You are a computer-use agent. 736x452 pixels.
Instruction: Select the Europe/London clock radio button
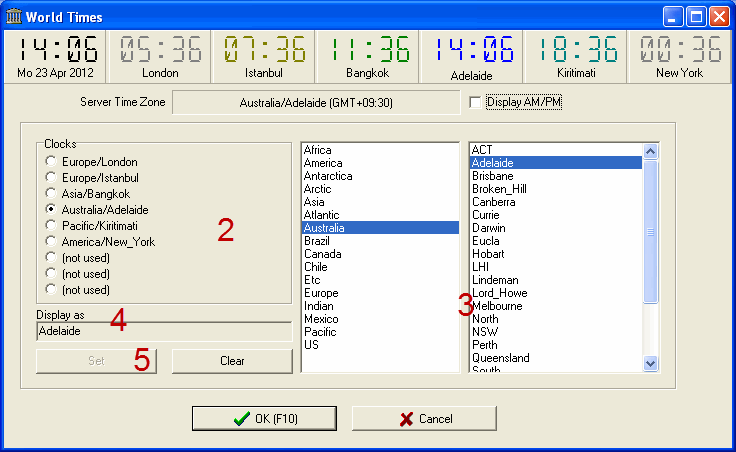point(51,161)
